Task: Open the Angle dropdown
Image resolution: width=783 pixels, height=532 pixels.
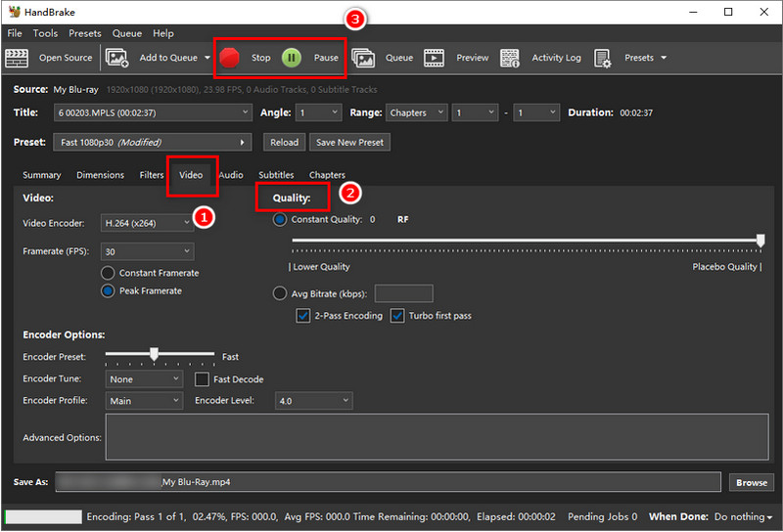Action: pos(319,112)
